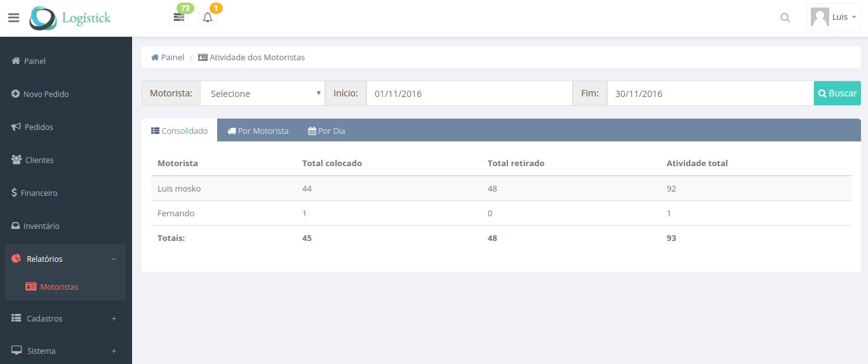This screenshot has height=364, width=868.
Task: Click the Motorista field label
Action: pyautogui.click(x=171, y=93)
